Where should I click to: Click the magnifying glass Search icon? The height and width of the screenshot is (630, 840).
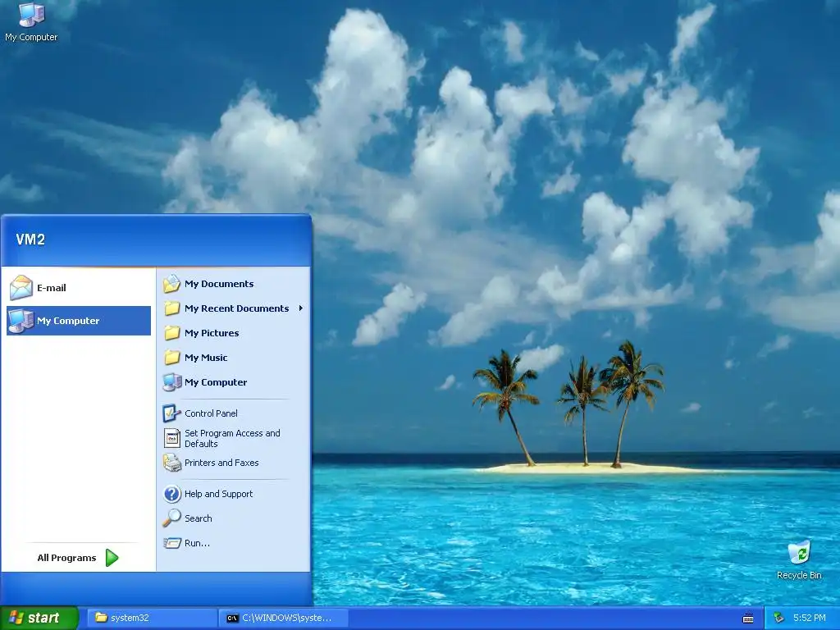pos(172,518)
